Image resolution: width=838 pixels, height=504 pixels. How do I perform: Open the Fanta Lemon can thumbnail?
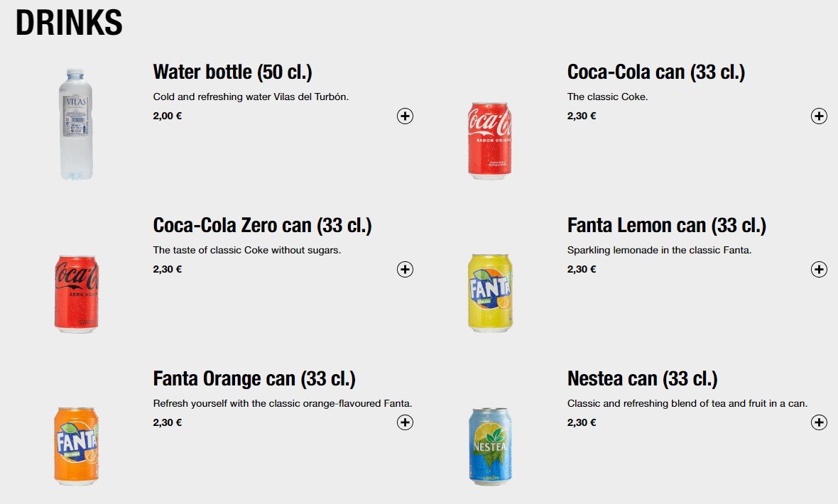pos(490,293)
